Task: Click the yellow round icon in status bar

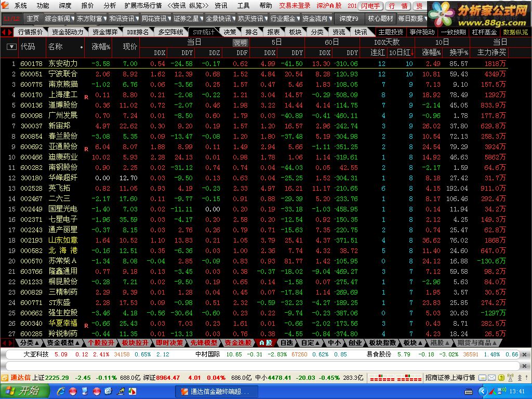Action: [501, 378]
